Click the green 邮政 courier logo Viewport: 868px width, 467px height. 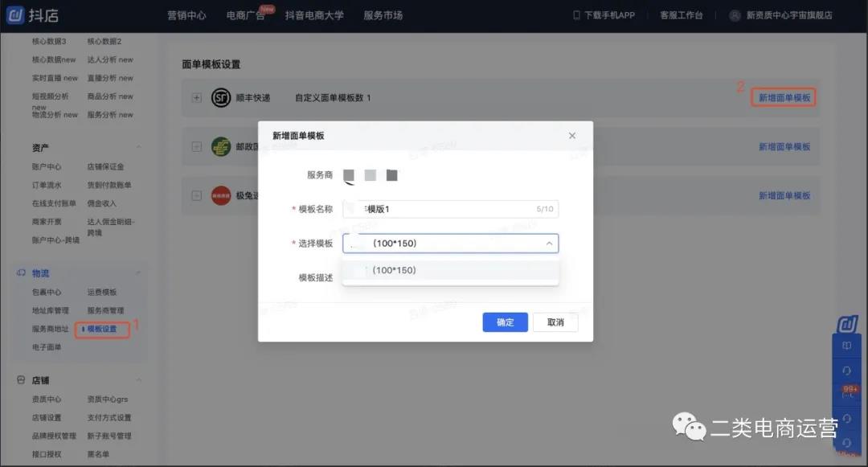pyautogui.click(x=221, y=147)
